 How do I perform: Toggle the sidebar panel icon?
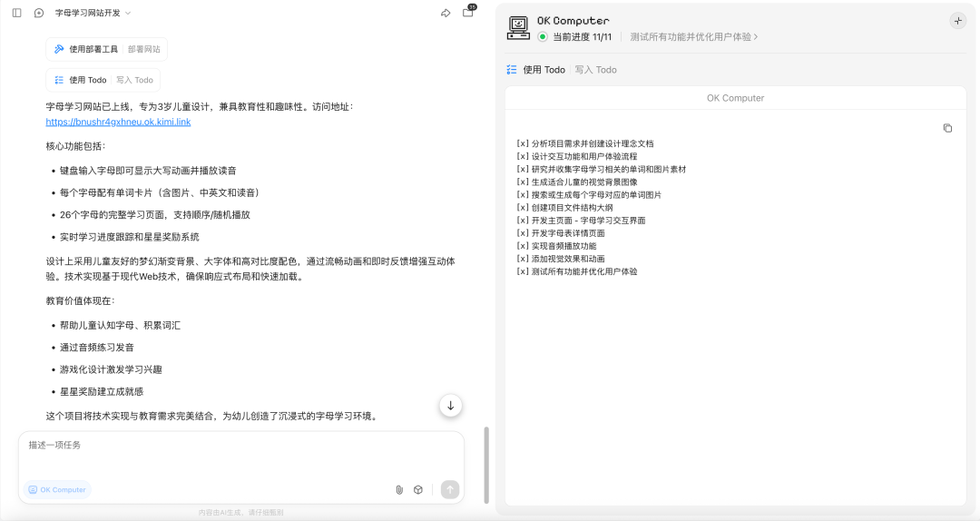17,13
